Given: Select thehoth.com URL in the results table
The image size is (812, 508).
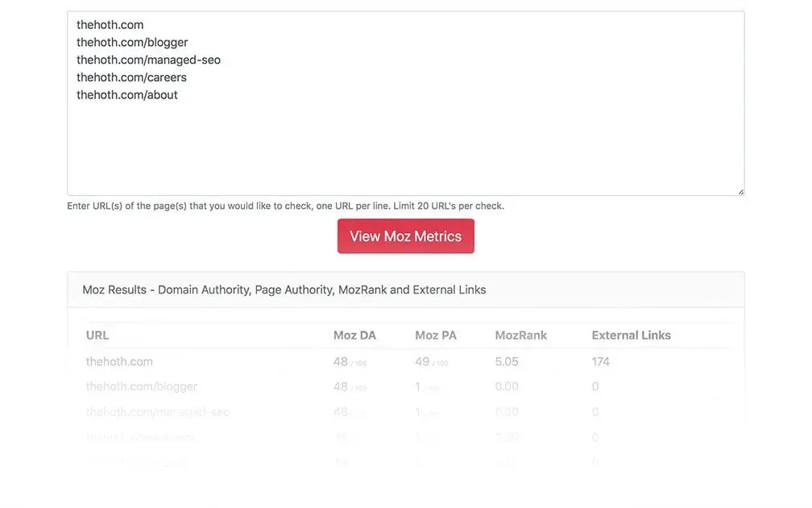Looking at the screenshot, I should (x=119, y=362).
